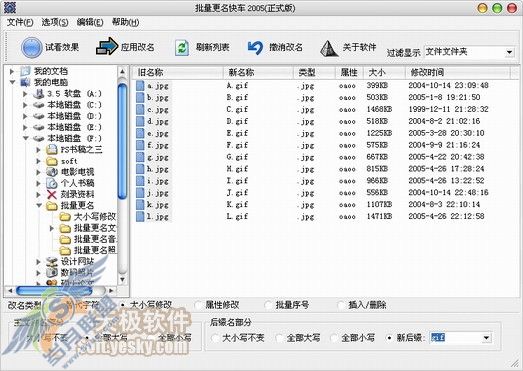Open the 选项(S) menu
The height and width of the screenshot is (371, 523).
click(x=55, y=22)
